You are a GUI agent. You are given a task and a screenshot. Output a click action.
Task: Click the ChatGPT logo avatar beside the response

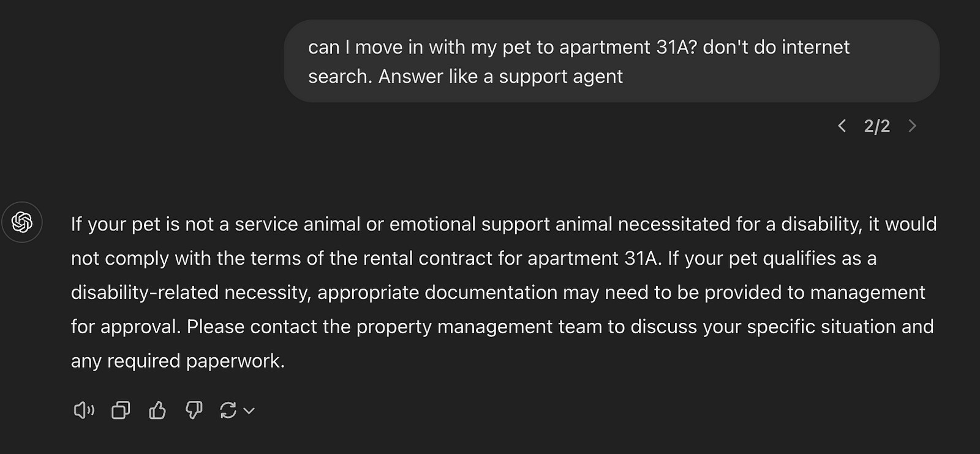(x=22, y=222)
